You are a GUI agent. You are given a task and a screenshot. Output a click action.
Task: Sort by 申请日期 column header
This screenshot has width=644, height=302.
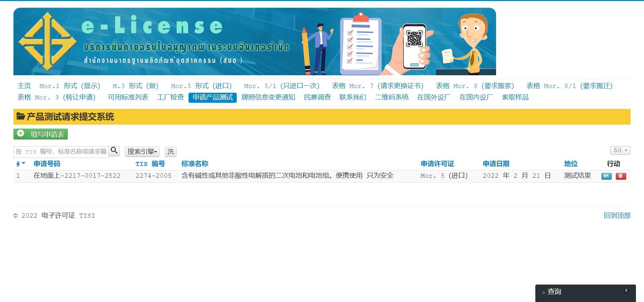point(496,164)
